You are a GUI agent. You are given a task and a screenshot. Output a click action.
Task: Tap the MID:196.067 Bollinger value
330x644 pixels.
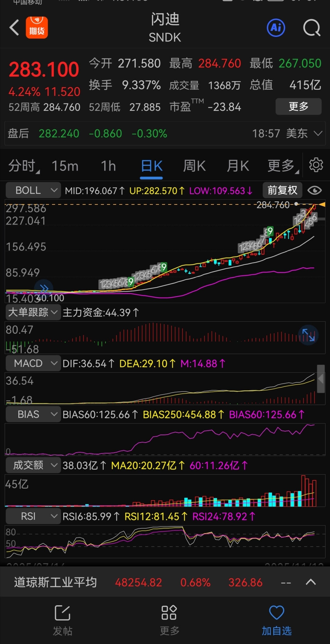pos(95,190)
